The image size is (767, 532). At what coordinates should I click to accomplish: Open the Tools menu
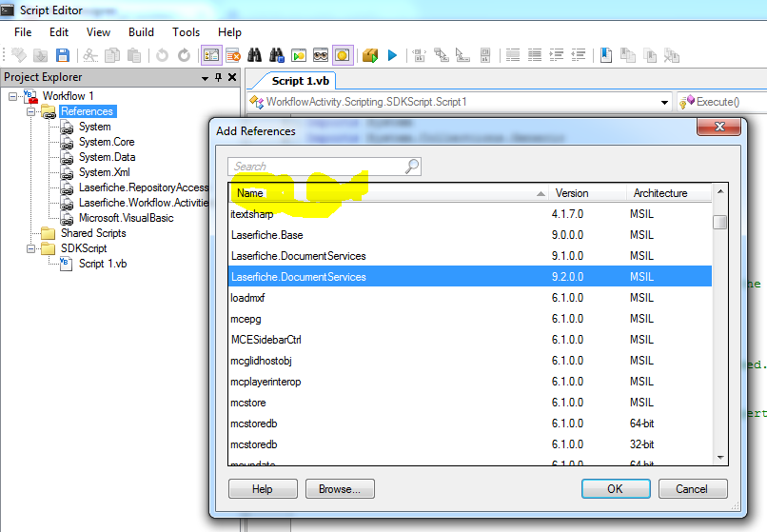click(x=186, y=32)
